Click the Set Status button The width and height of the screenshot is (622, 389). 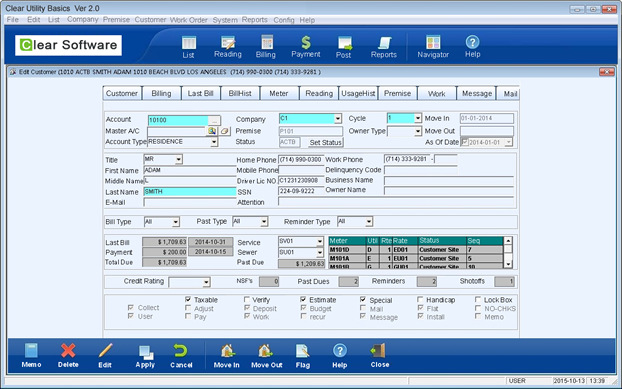coord(325,142)
